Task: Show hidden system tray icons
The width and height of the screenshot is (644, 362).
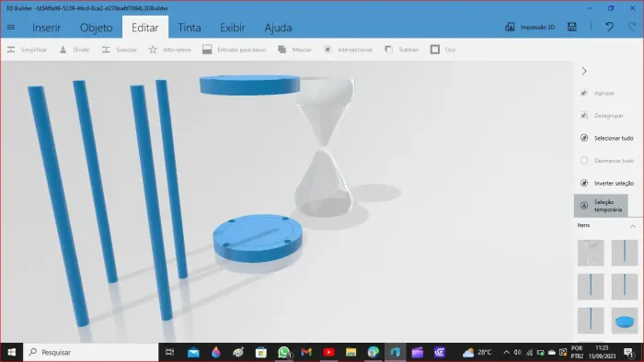Action: point(506,352)
